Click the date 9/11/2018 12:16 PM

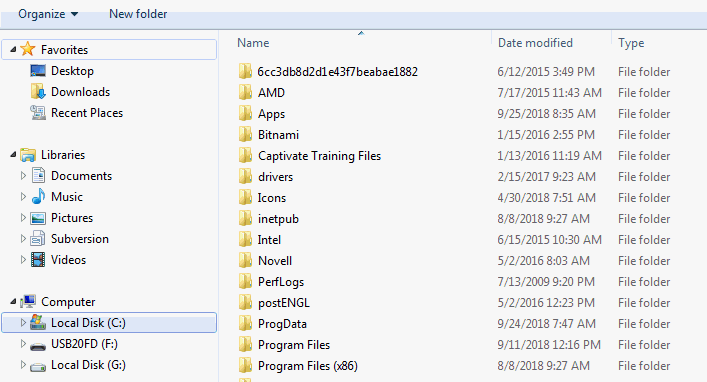click(x=549, y=345)
